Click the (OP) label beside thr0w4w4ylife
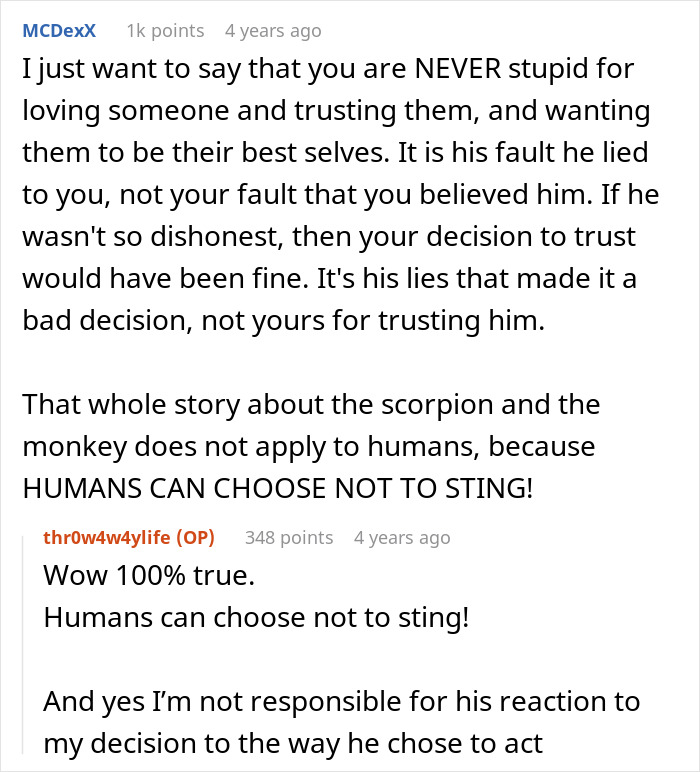700x772 pixels. point(189,537)
